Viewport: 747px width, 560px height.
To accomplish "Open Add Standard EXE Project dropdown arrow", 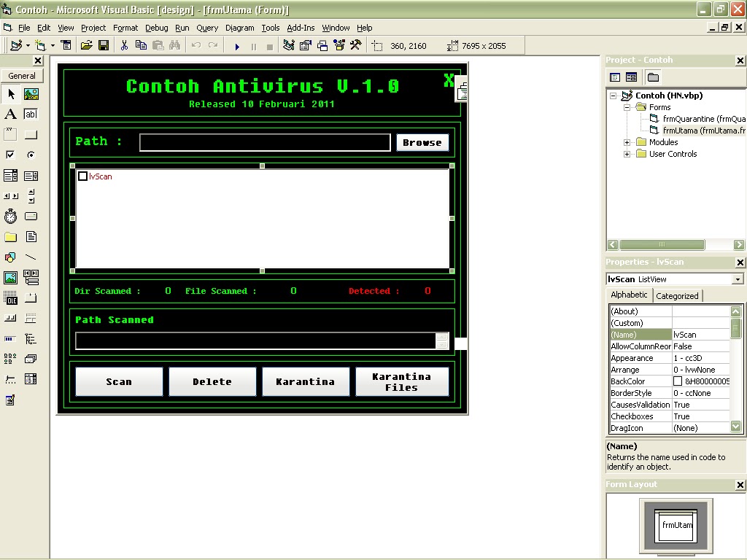I will click(28, 46).
